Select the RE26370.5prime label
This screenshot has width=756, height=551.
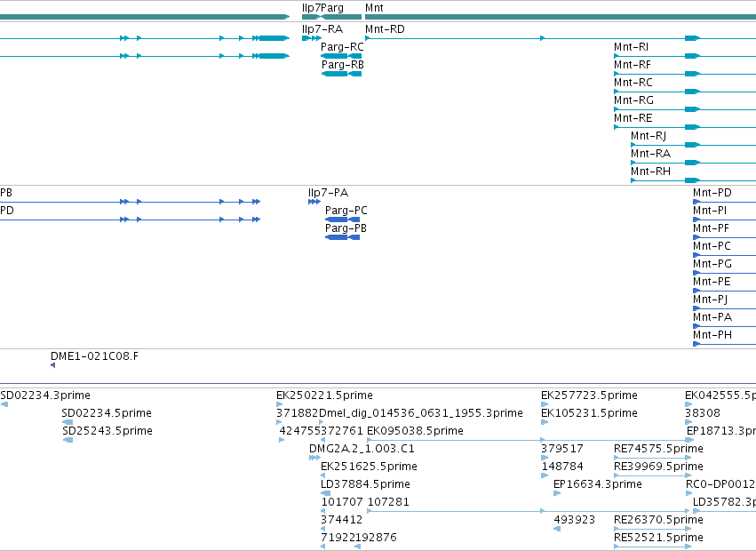coord(658,520)
